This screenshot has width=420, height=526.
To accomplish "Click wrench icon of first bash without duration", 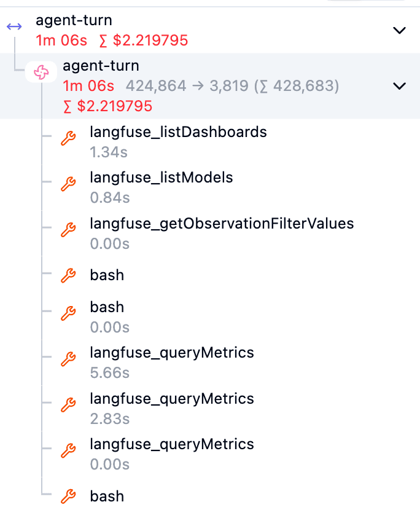I will pyautogui.click(x=68, y=275).
